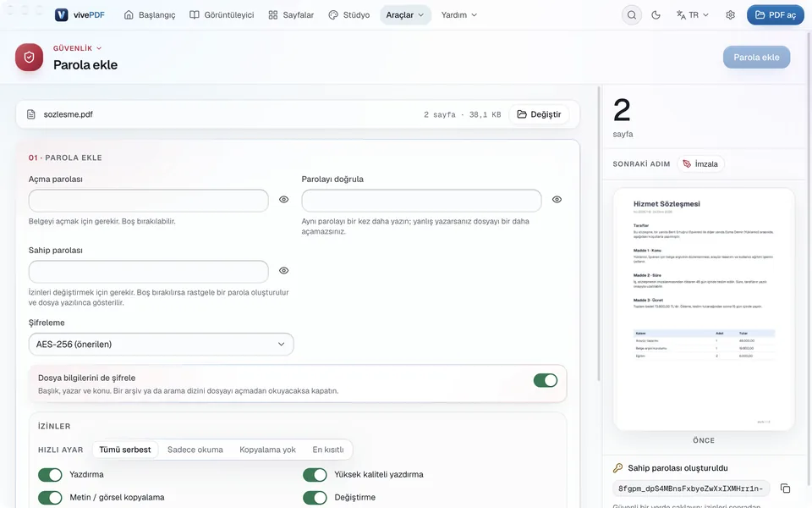Screen dimensions: 812x508
Task: Show the Açma parolası password
Action: coord(284,200)
